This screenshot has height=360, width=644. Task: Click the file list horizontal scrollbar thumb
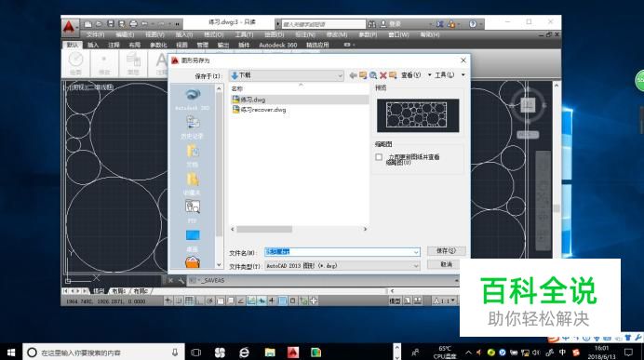pyautogui.click(x=264, y=229)
